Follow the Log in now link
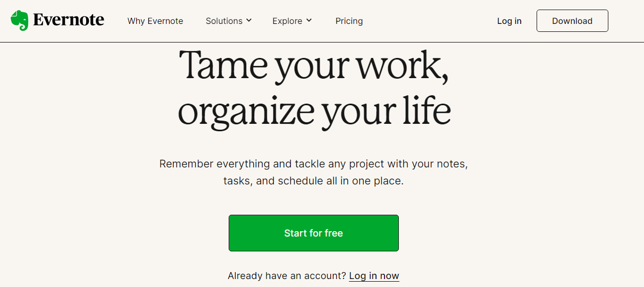 pos(374,276)
